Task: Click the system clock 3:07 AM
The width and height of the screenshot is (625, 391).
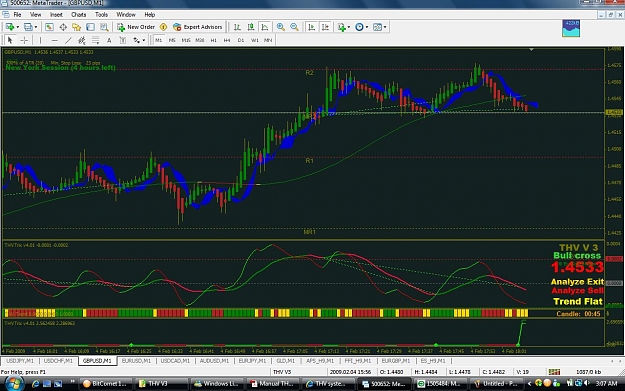Action: 606,384
